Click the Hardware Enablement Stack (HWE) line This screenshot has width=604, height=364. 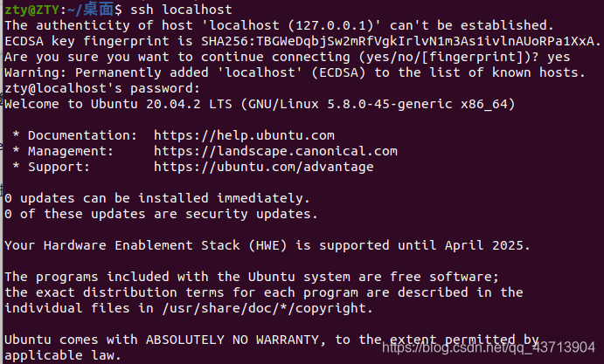(267, 245)
